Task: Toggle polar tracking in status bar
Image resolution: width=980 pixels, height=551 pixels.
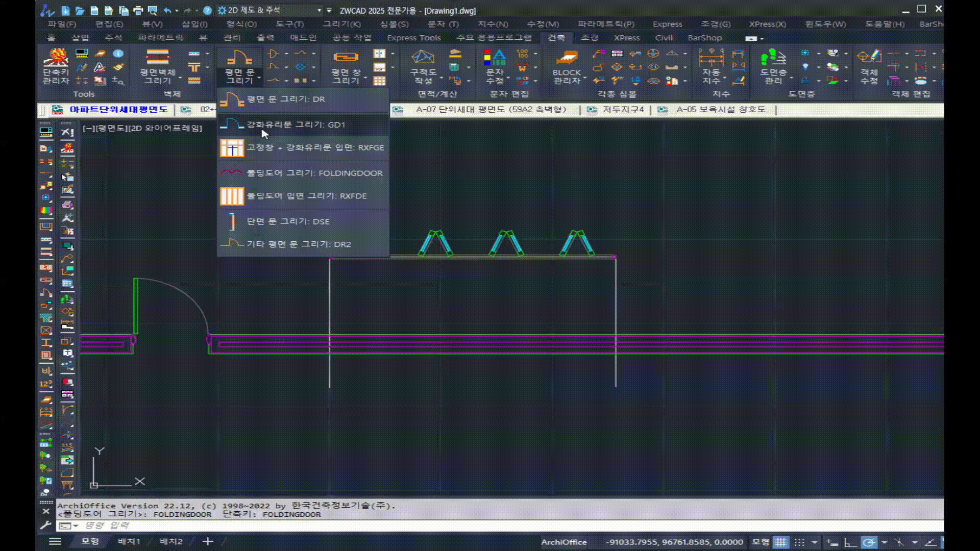Action: coord(869,542)
